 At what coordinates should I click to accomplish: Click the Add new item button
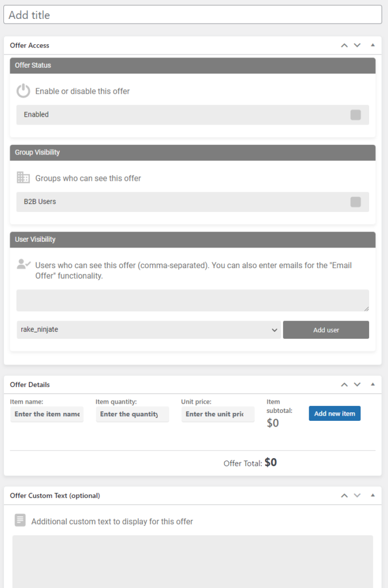335,413
